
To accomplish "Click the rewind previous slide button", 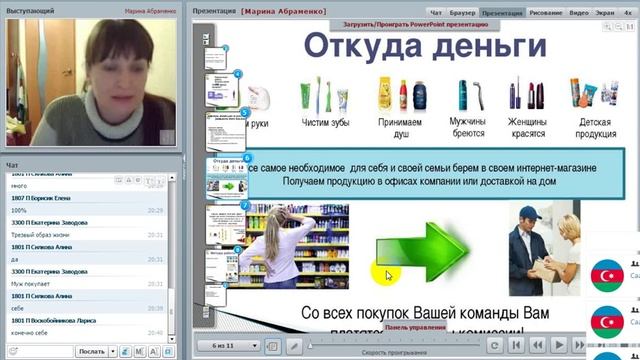I will point(538,346).
